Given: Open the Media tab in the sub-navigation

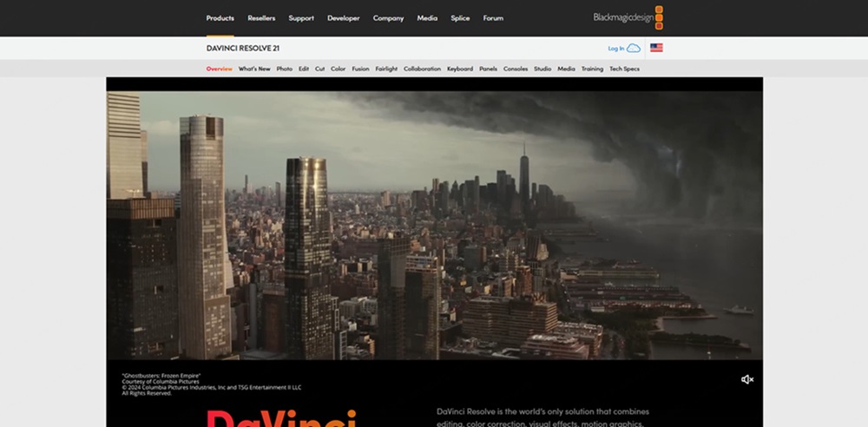Looking at the screenshot, I should [566, 69].
